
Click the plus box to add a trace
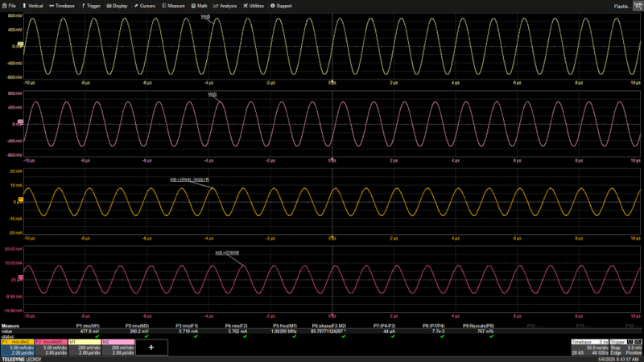(x=151, y=347)
